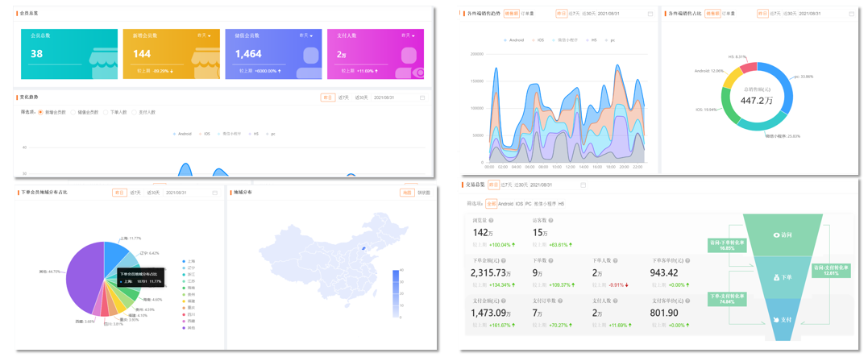The height and width of the screenshot is (357, 868).
Task: Switch to 块状图 tab in 地域分布
Action: pyautogui.click(x=423, y=193)
